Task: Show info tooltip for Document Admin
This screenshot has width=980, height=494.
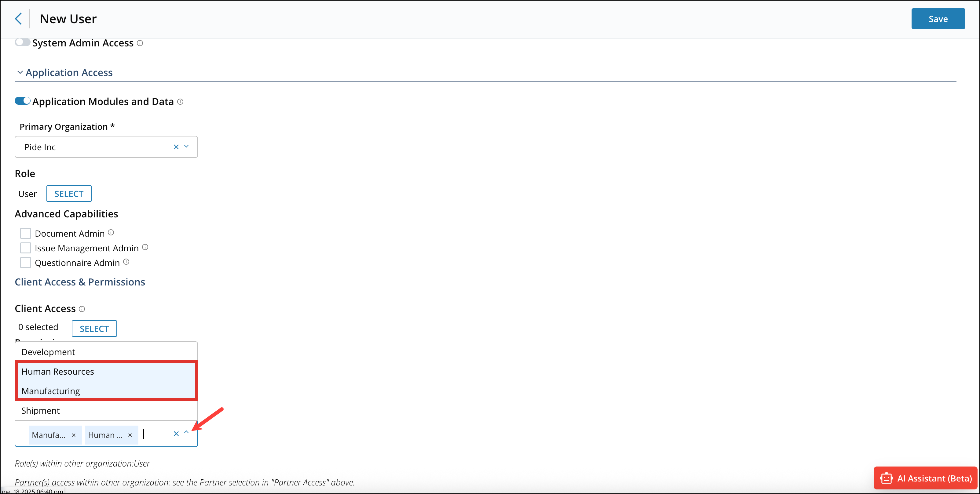Action: pyautogui.click(x=111, y=232)
